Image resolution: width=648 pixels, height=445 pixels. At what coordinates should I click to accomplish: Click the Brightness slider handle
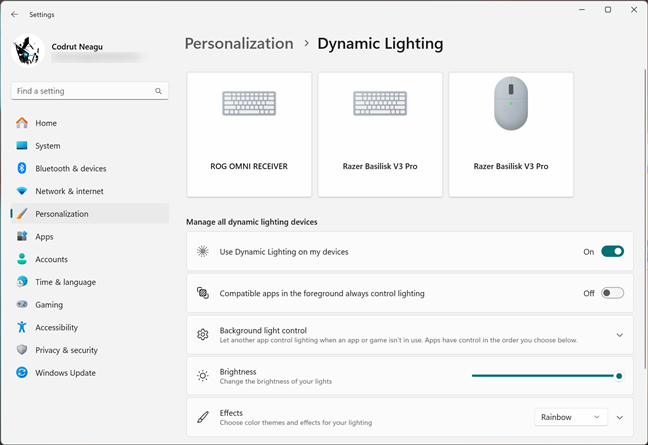[619, 376]
